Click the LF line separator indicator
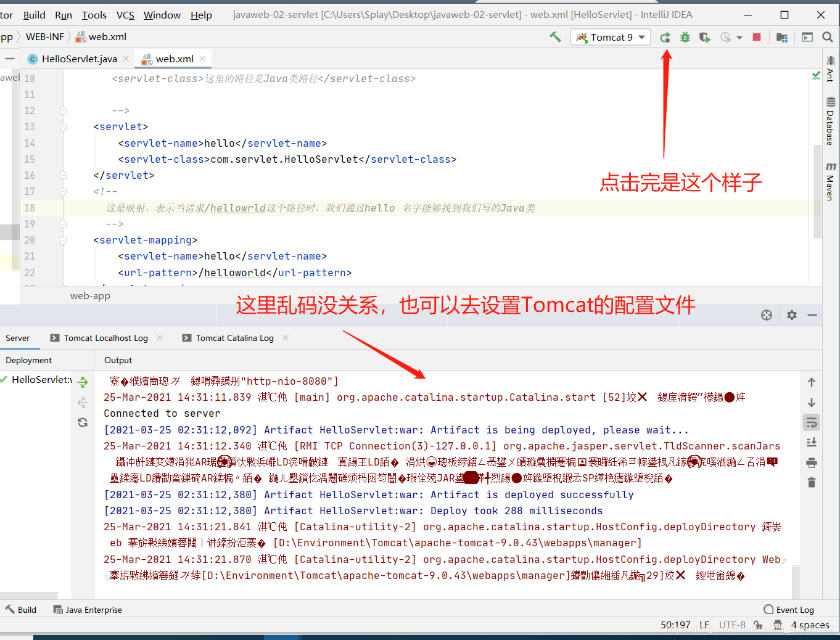Screen dimensions: 840x640 (x=704, y=625)
